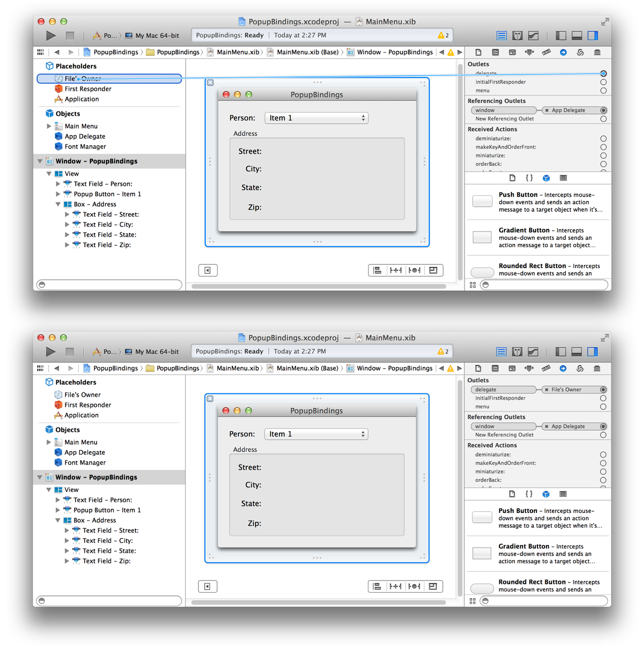Open Resizing Behavior menu in top window

433,271
